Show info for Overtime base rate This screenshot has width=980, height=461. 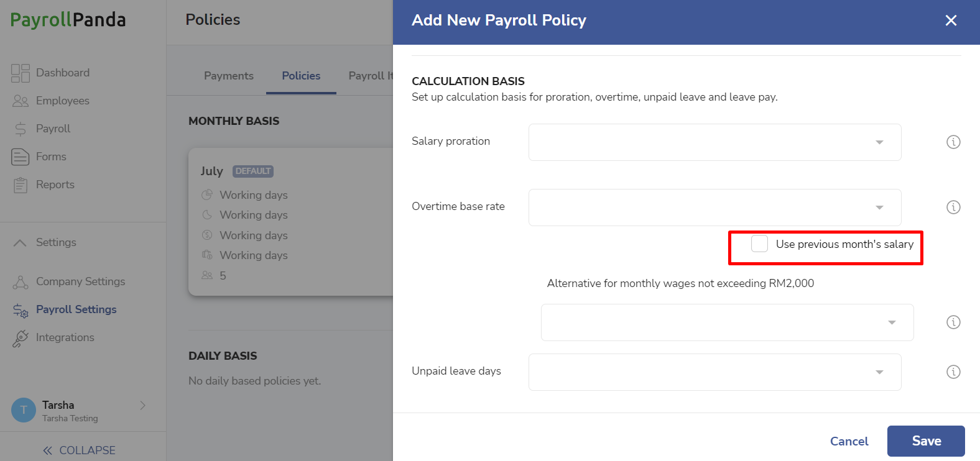click(x=953, y=208)
